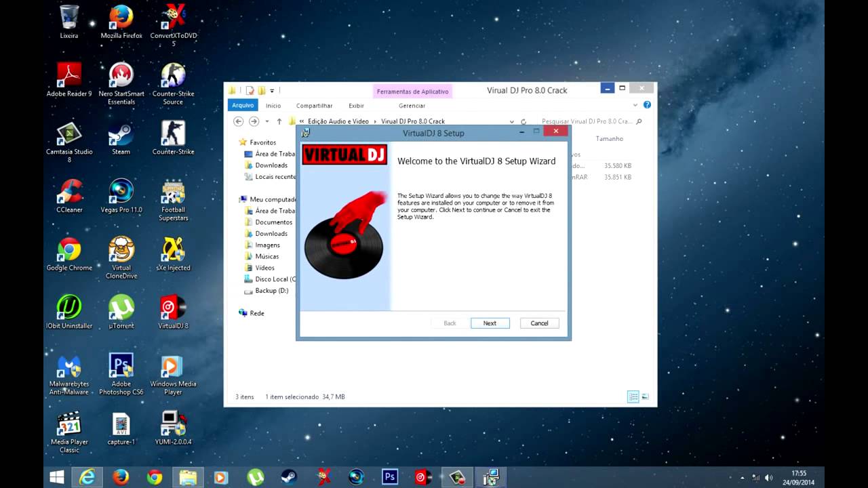Viewport: 868px width, 488px height.
Task: Open Windows Media Player desktop icon
Action: pos(174,374)
